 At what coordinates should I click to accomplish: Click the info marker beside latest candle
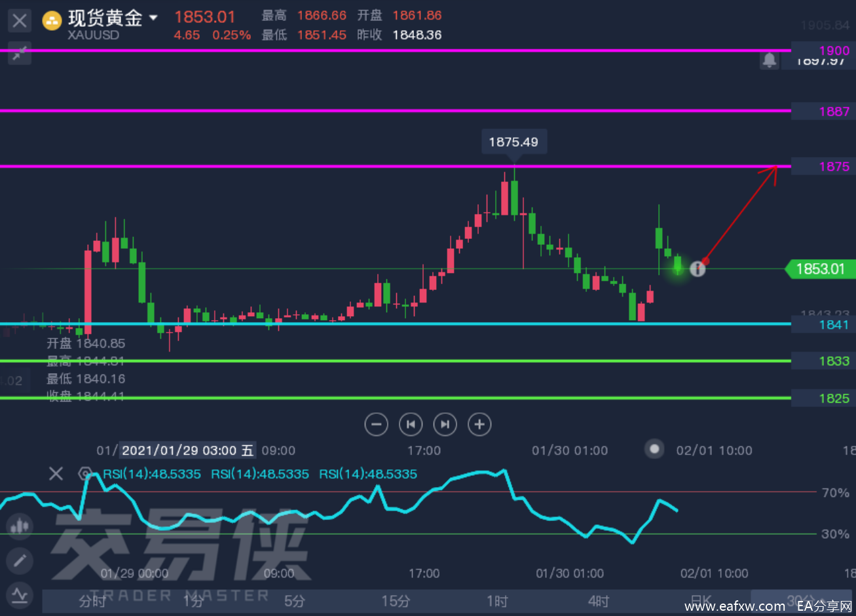pos(698,268)
